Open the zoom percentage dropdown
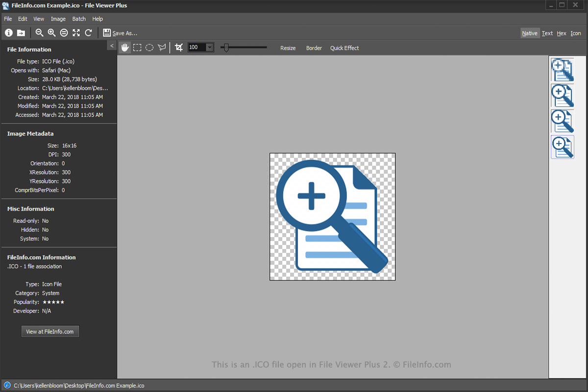The width and height of the screenshot is (588, 392). [210, 48]
